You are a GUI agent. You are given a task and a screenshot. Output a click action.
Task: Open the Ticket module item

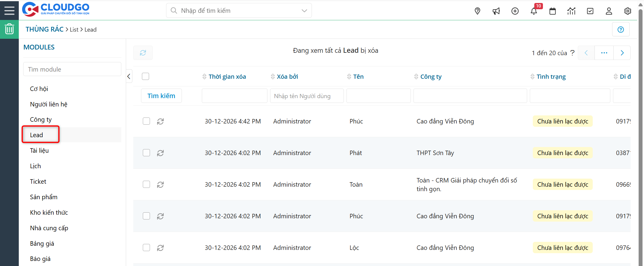[x=38, y=182]
